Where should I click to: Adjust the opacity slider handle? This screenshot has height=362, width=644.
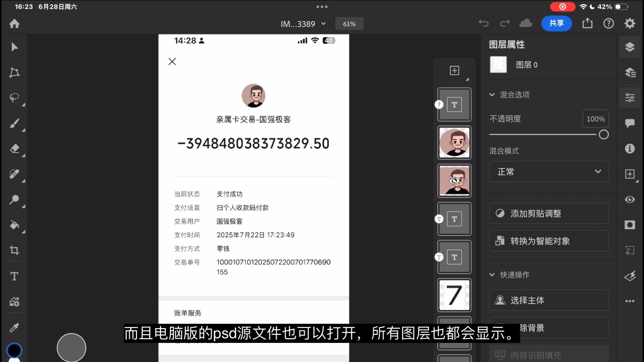pos(603,134)
